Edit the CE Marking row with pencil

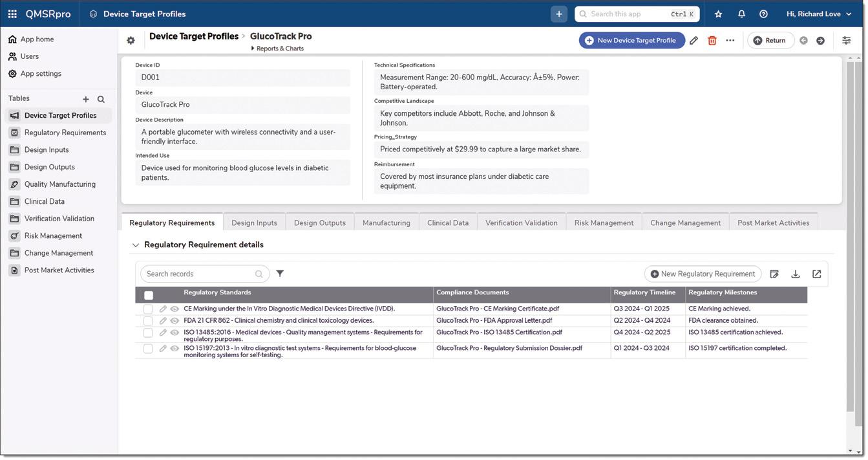point(163,309)
